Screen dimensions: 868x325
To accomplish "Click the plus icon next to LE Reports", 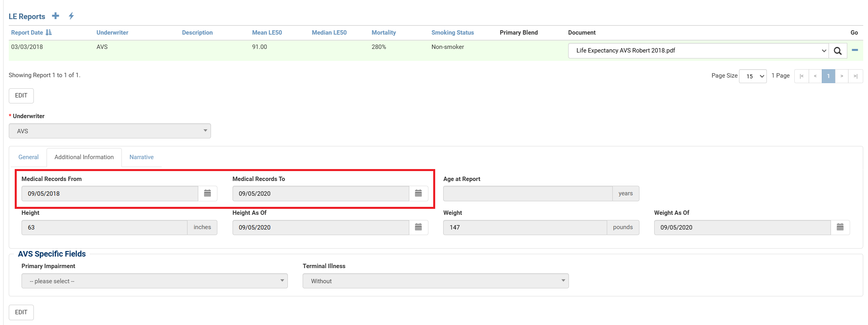I will coord(56,16).
